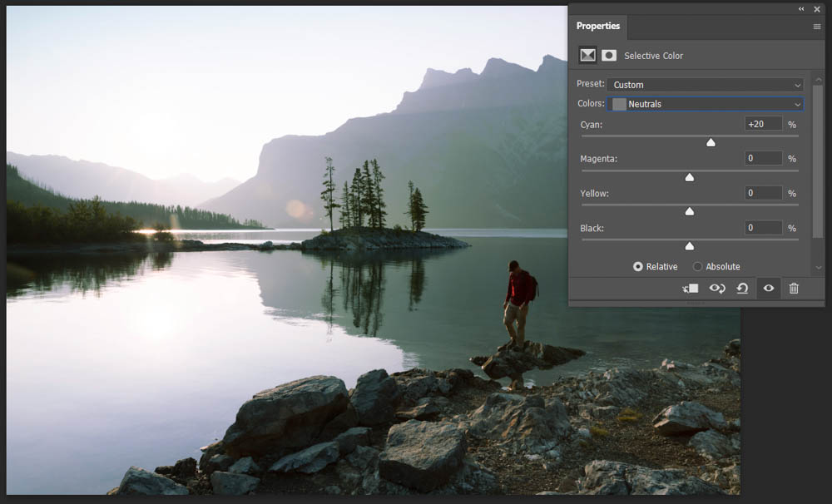Select the Selective Color adjustment icon
832x504 pixels.
tap(587, 55)
